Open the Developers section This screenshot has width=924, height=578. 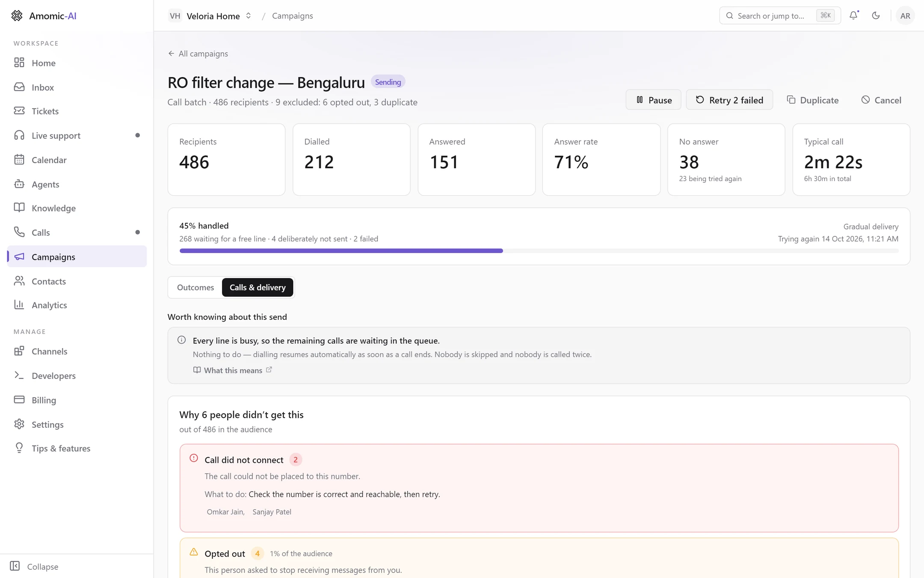coord(77,375)
